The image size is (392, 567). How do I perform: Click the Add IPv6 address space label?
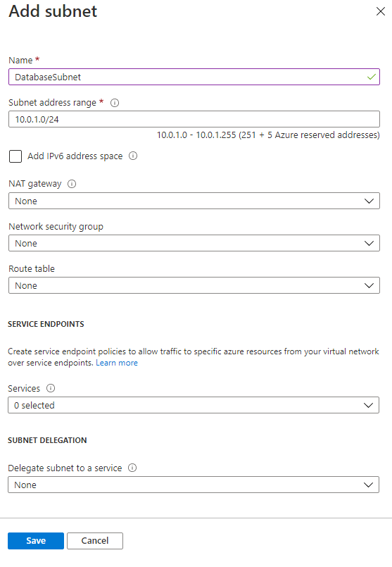tap(75, 156)
